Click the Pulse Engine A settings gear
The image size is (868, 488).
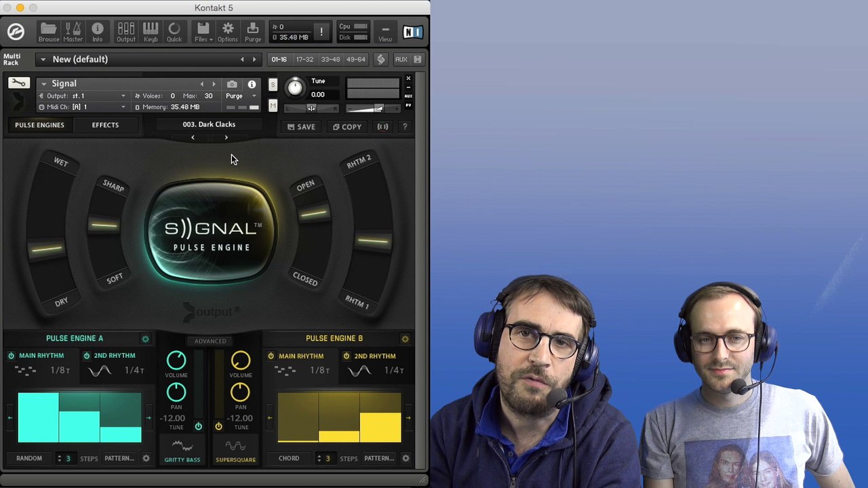coord(145,338)
